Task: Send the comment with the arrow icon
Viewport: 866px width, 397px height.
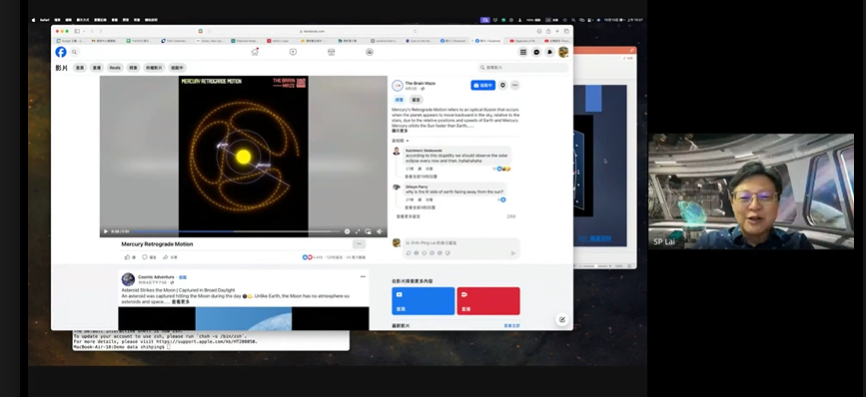Action: (x=513, y=253)
